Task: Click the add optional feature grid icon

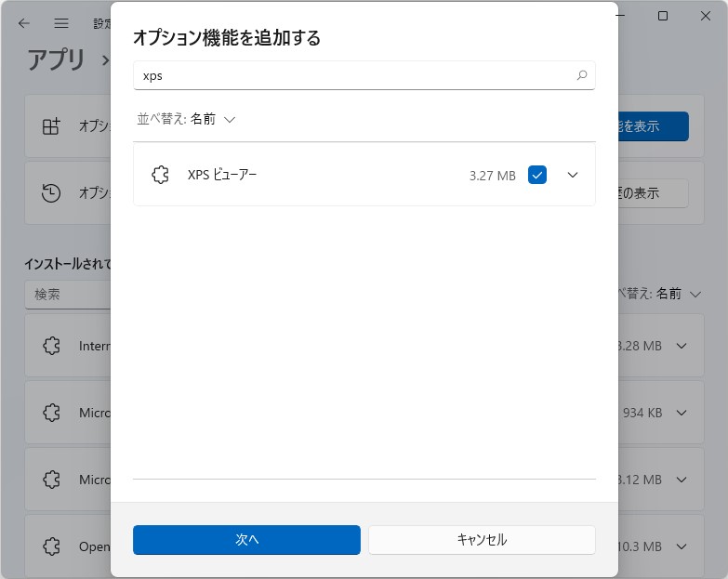Action: 51,126
